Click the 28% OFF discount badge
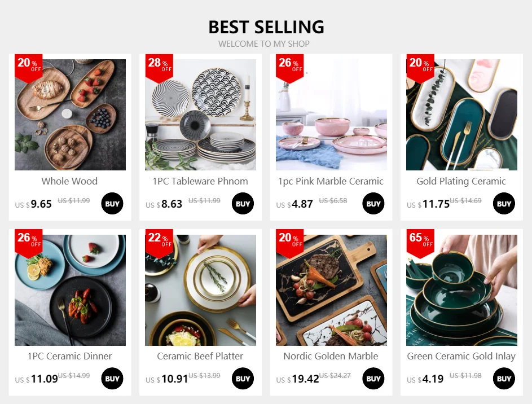The height and width of the screenshot is (404, 532). click(159, 68)
